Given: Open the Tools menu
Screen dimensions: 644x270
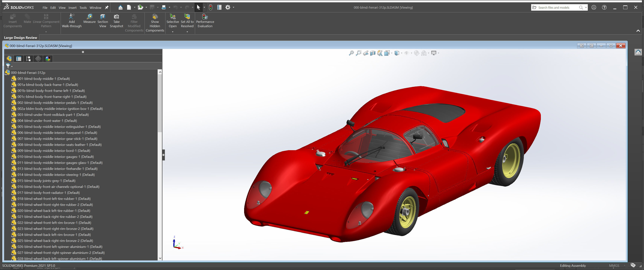Looking at the screenshot, I should 83,7.
